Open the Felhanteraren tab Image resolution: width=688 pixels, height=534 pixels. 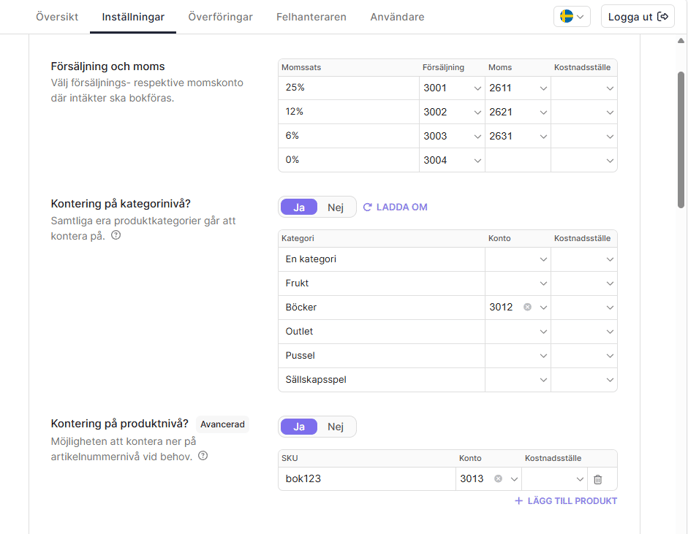(311, 17)
